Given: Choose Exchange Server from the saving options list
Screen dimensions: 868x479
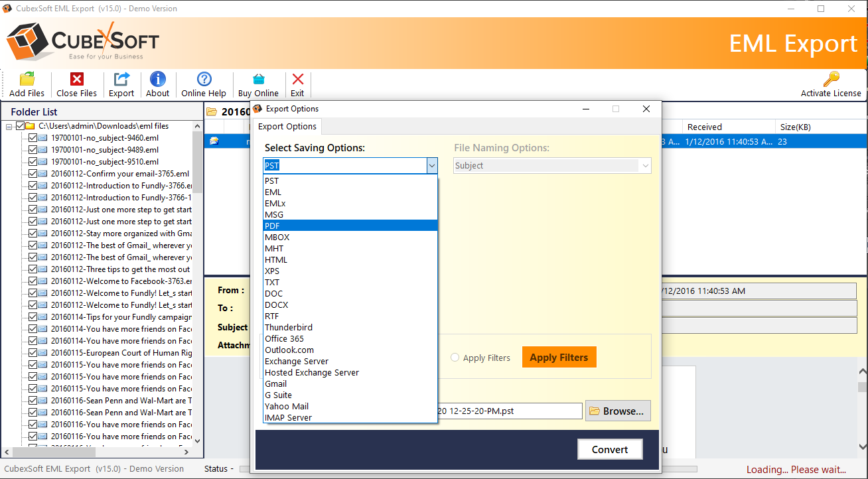Looking at the screenshot, I should (350, 361).
